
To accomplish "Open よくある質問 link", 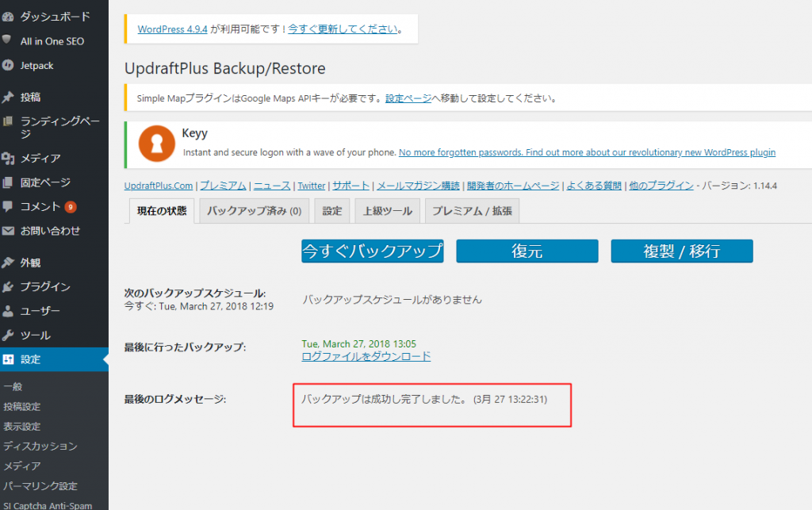I will [x=594, y=186].
